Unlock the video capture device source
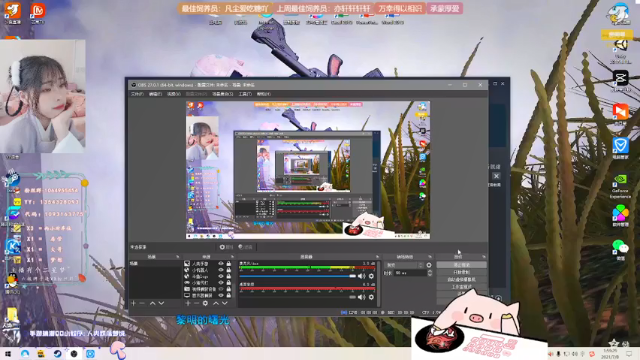The width and height of the screenshot is (640, 360). (229, 289)
